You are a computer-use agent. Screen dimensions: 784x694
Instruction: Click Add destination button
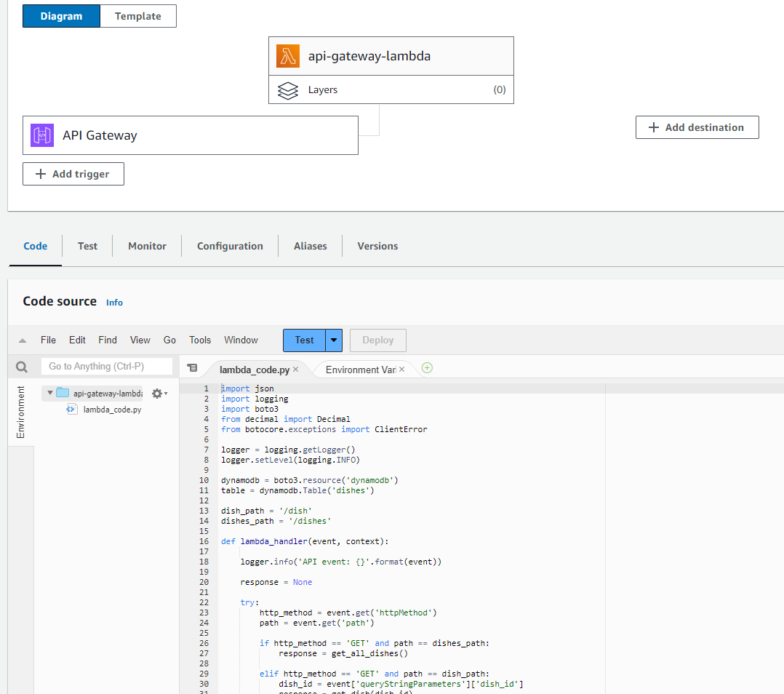(x=697, y=127)
